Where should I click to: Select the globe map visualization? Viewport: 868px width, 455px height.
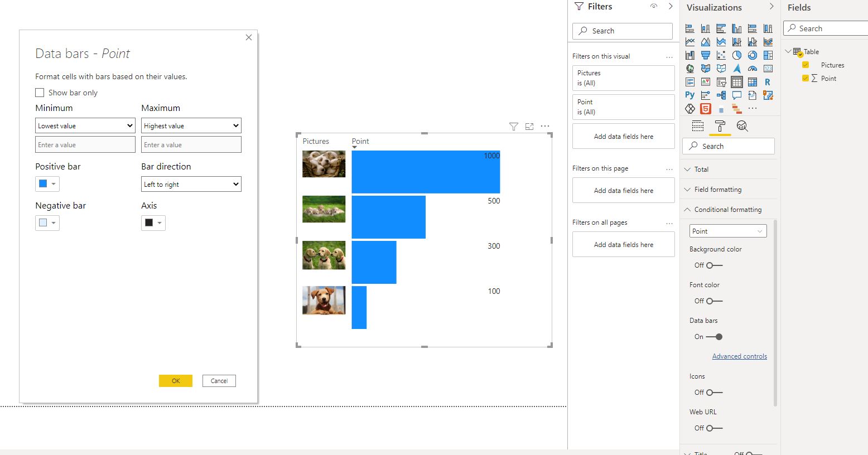click(x=690, y=69)
